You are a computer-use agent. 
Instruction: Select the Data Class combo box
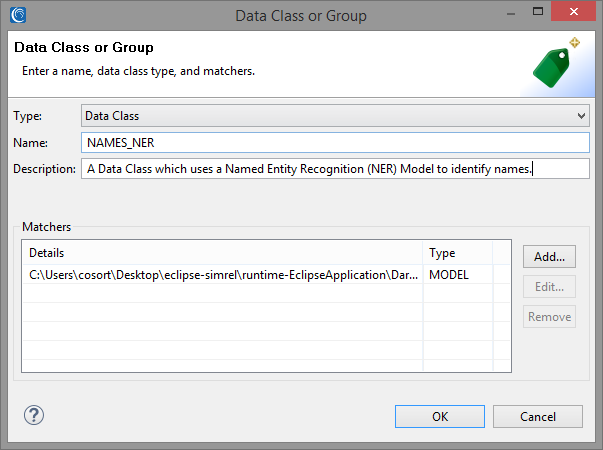pos(335,116)
